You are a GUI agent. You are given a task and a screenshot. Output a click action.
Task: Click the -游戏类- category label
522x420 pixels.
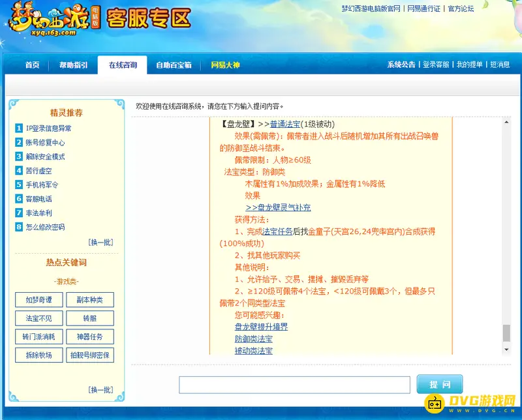[67, 282]
